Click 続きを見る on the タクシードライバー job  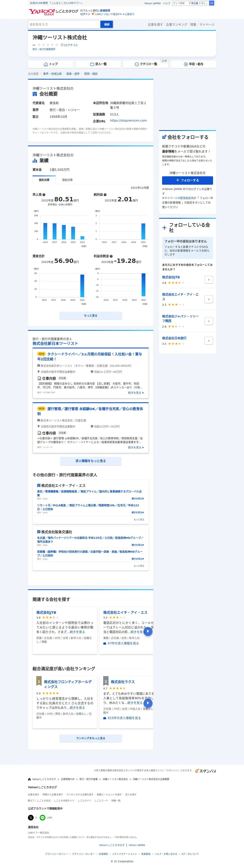point(136,392)
